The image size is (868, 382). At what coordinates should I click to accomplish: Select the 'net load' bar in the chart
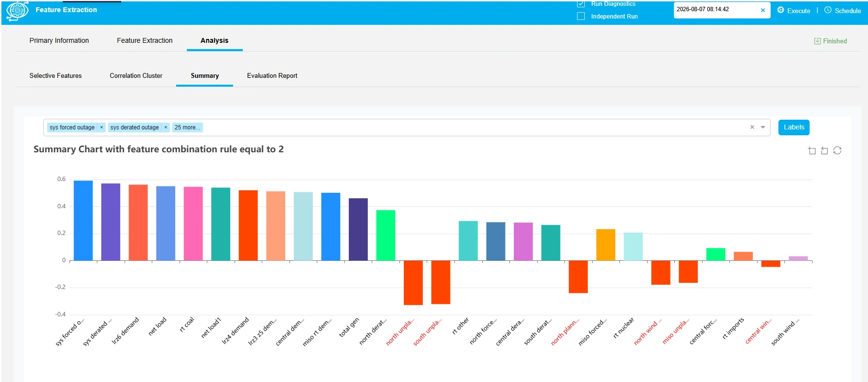tap(165, 223)
